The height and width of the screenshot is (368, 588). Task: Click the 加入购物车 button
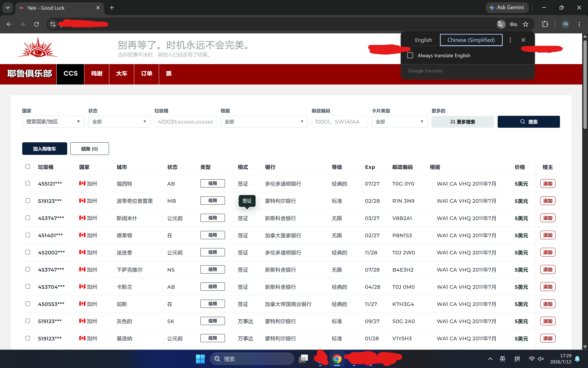(45, 149)
